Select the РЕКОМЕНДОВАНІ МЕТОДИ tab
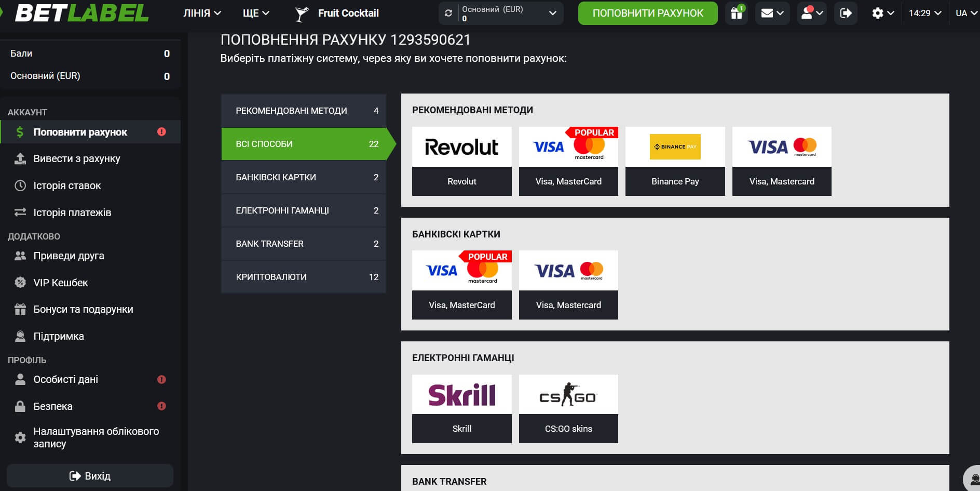Viewport: 980px width, 491px height. (304, 111)
